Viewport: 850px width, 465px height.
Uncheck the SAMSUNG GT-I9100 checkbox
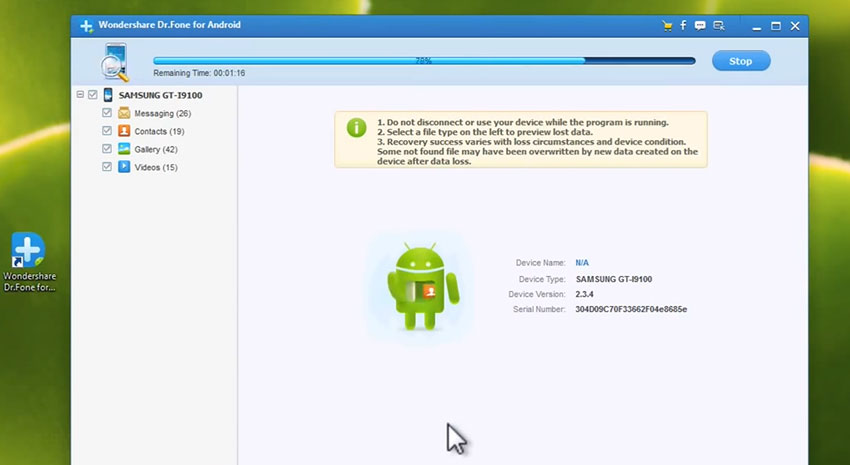point(93,95)
